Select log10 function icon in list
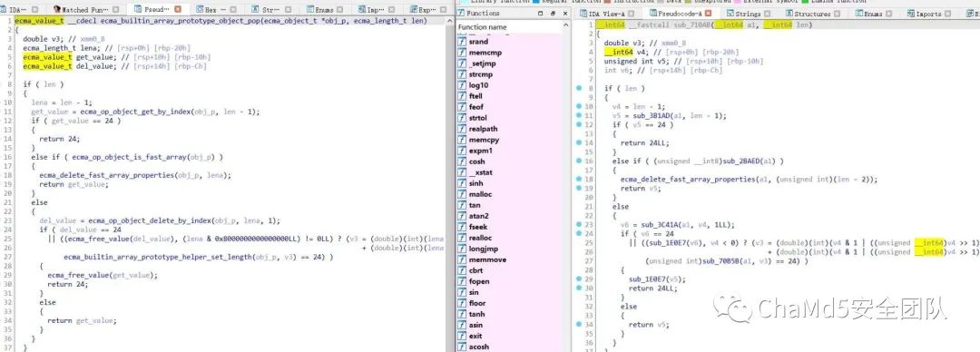 click(463, 85)
